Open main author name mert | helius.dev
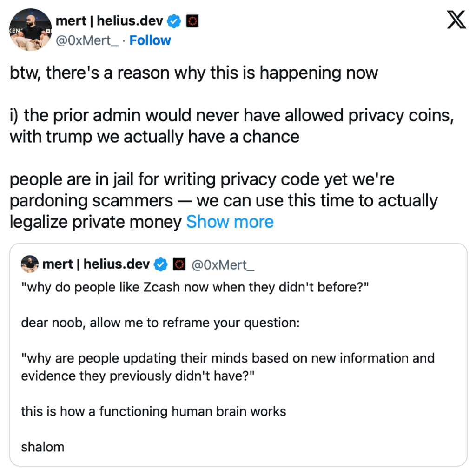Screen dimensions: 476x475 (x=109, y=21)
